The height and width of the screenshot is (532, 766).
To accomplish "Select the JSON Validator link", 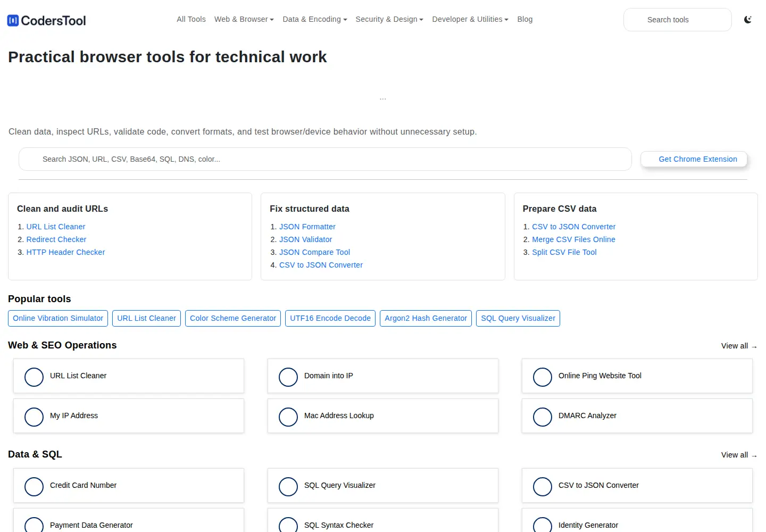I will pyautogui.click(x=306, y=239).
